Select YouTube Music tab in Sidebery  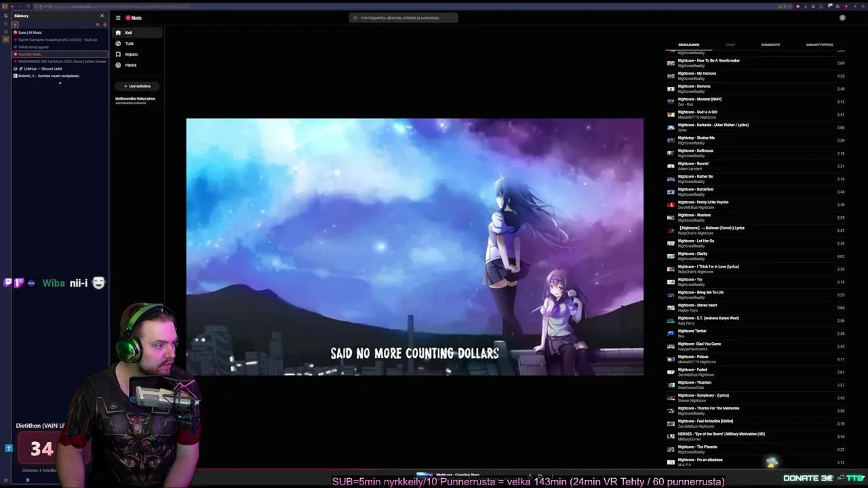coord(60,54)
